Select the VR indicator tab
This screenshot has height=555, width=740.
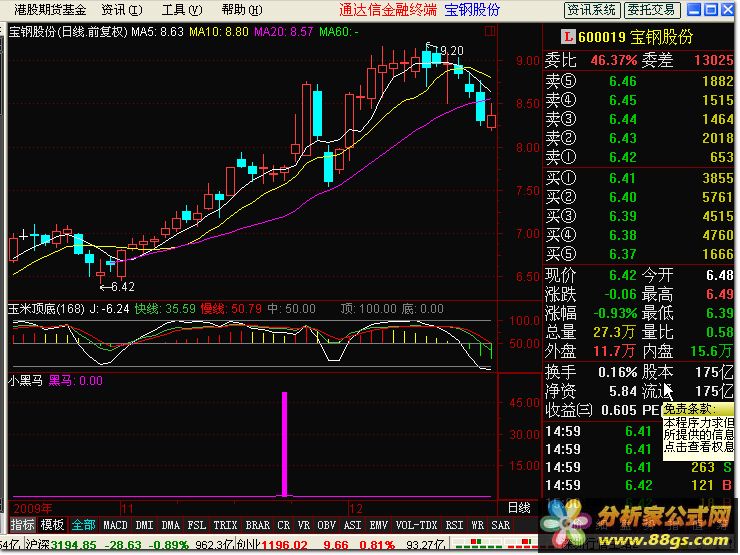pos(303,525)
